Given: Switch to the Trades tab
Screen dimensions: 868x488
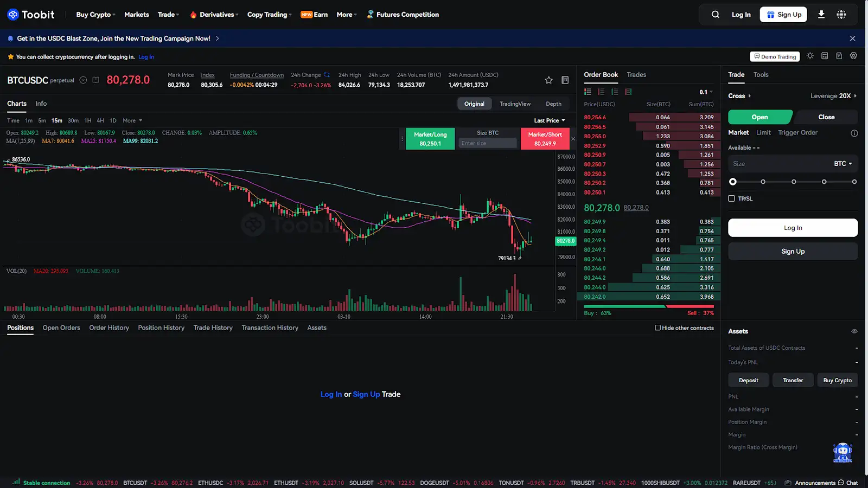Looking at the screenshot, I should tap(636, 75).
